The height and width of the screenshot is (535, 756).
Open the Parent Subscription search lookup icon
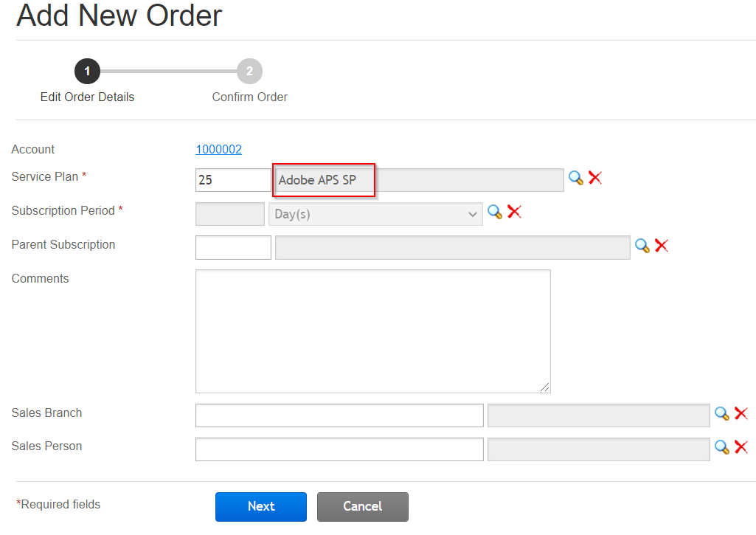[642, 246]
